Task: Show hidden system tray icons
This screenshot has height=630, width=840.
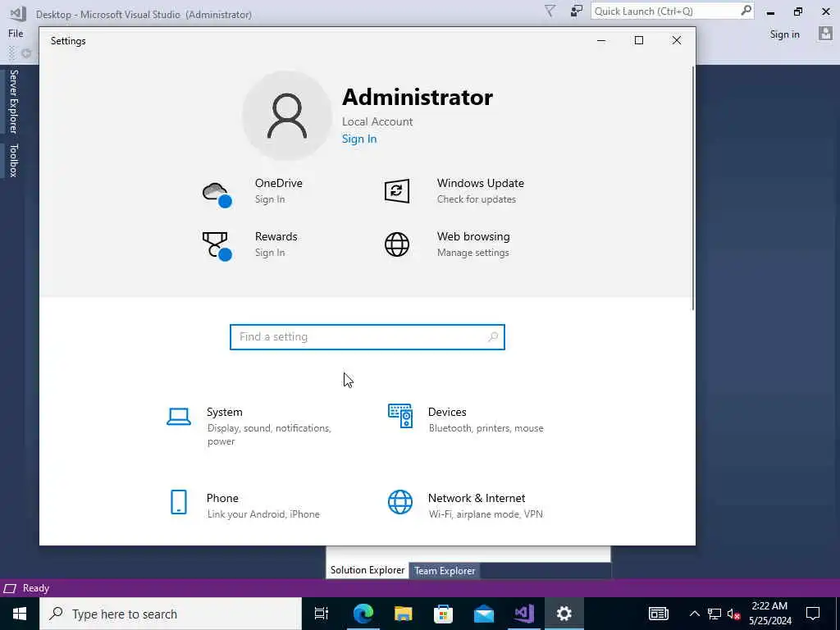Action: click(x=694, y=614)
